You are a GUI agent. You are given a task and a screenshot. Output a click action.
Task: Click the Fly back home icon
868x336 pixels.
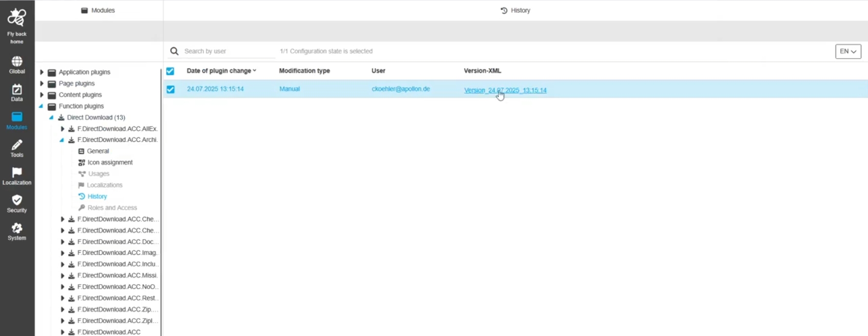pos(17,18)
